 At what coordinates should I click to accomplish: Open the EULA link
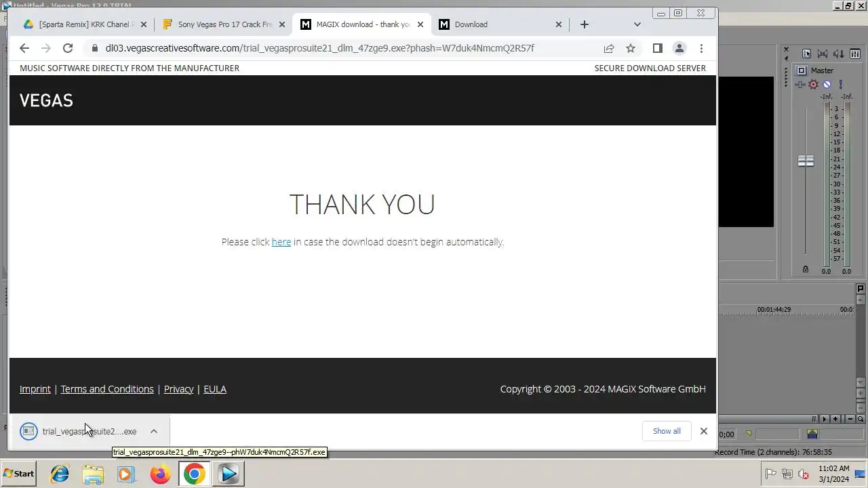coord(215,389)
